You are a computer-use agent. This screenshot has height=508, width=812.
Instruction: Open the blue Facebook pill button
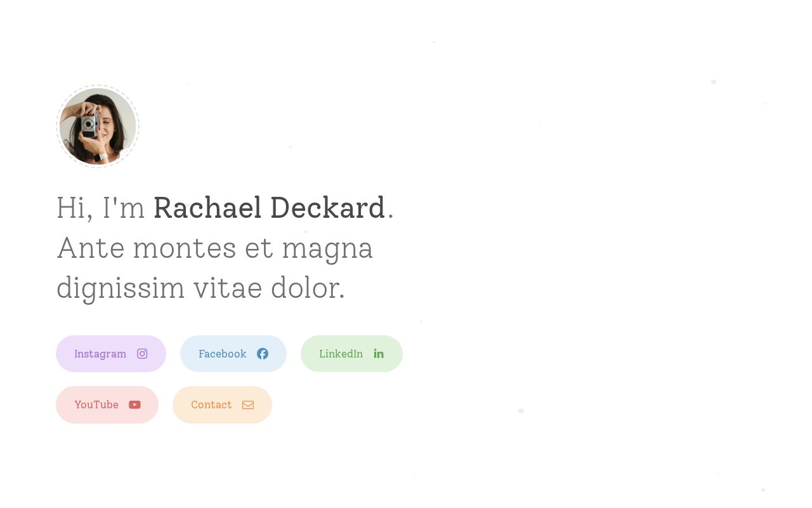click(233, 354)
